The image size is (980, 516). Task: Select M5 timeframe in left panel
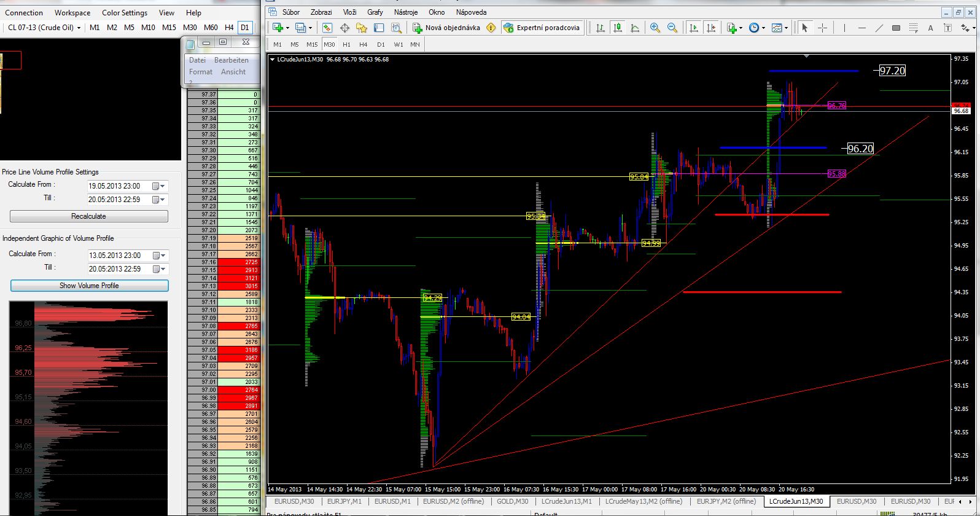(x=129, y=28)
